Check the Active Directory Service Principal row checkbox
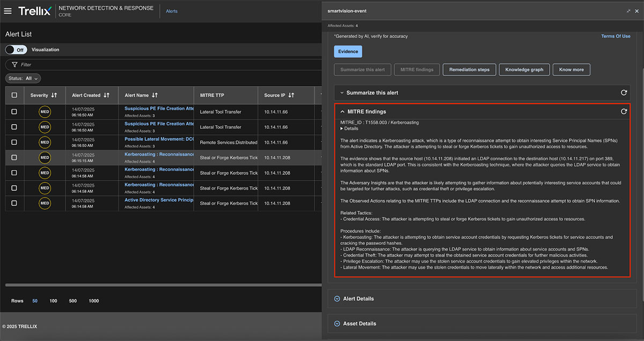This screenshot has width=644, height=341. (14, 203)
